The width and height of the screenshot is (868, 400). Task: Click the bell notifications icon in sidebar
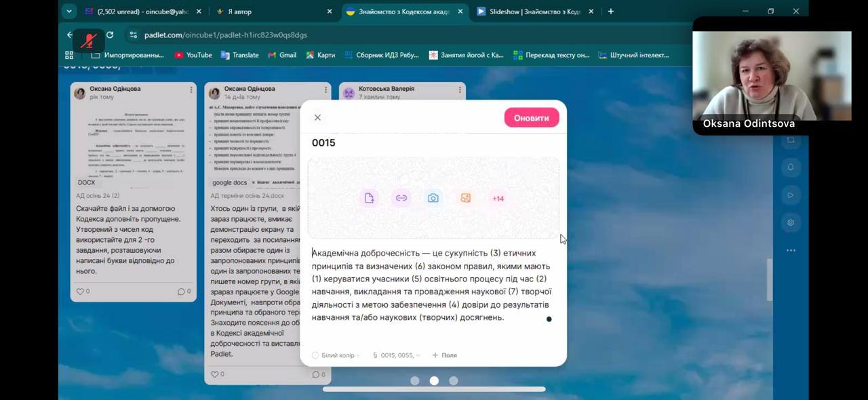(x=791, y=167)
